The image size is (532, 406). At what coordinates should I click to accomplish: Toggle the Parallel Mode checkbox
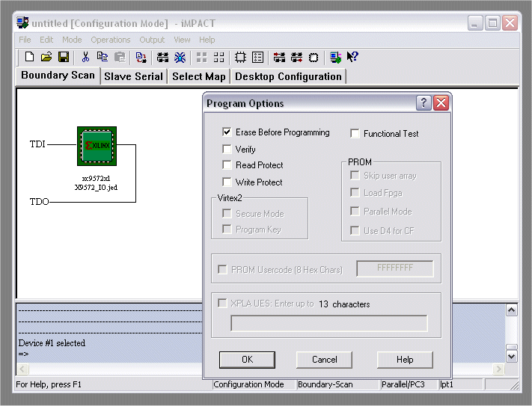tap(355, 212)
